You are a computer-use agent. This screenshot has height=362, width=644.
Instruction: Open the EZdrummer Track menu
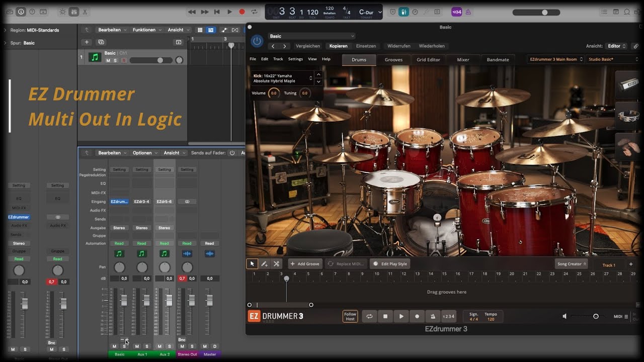278,59
